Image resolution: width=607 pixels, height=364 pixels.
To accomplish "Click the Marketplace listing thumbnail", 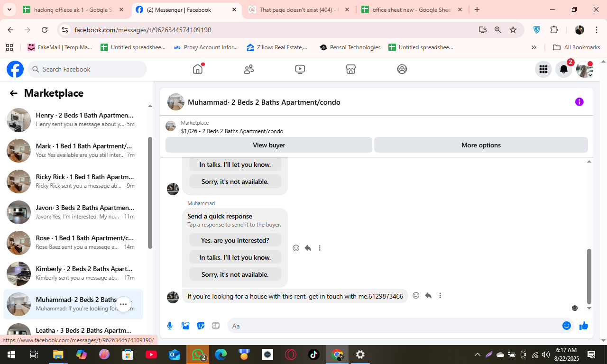I will point(171,126).
